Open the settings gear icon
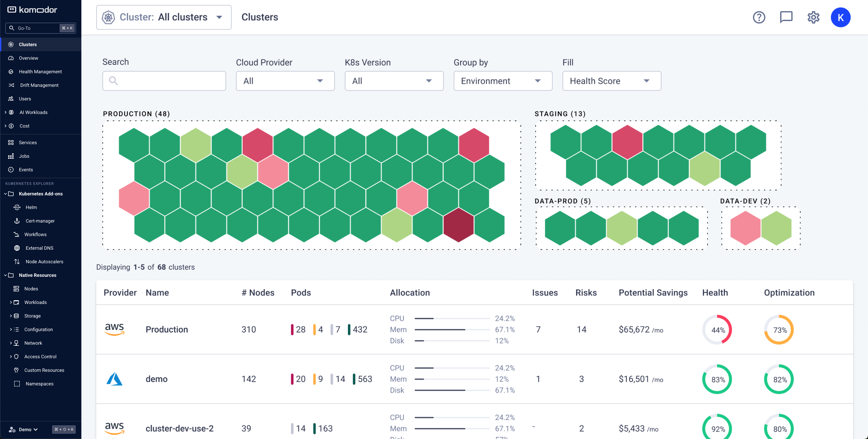Image resolution: width=868 pixels, height=439 pixels. coord(813,17)
